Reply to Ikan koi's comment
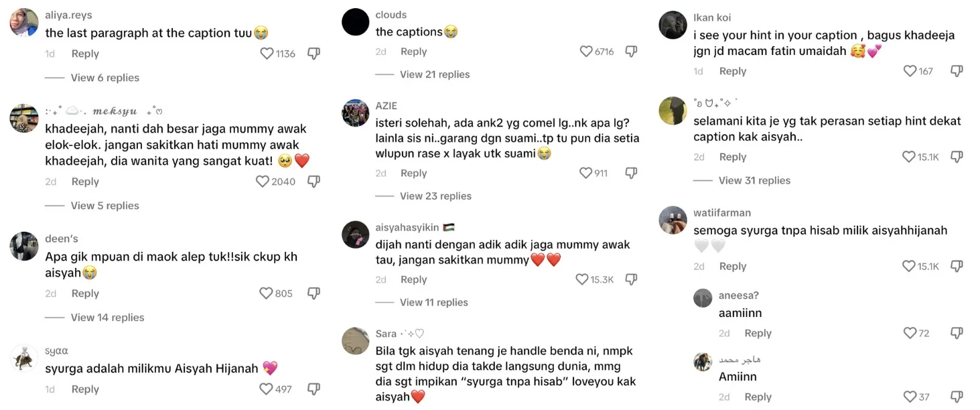The width and height of the screenshot is (980, 410). [733, 71]
